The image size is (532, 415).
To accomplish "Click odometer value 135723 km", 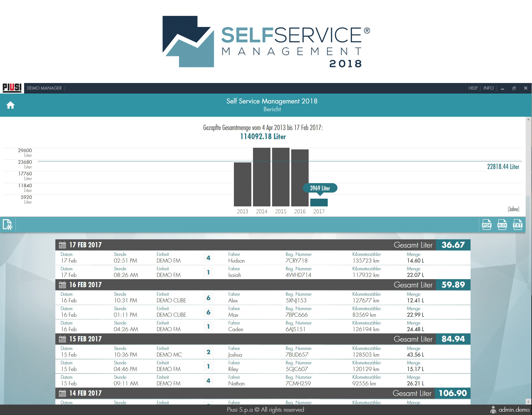I will click(366, 261).
